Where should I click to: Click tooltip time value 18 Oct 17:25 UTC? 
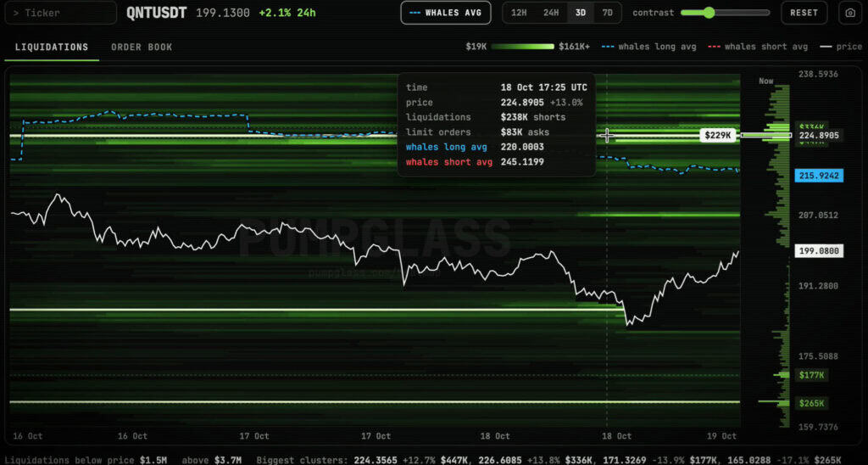pyautogui.click(x=543, y=87)
